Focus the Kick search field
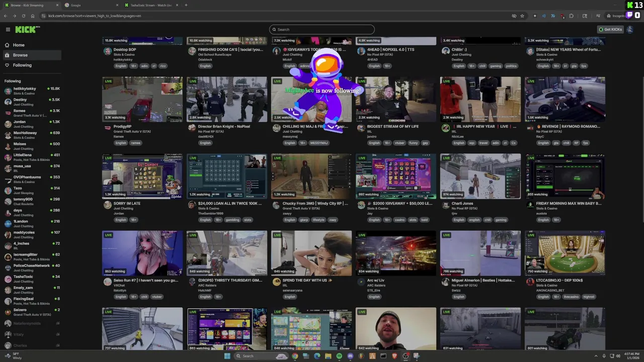The image size is (644, 362). point(322,29)
